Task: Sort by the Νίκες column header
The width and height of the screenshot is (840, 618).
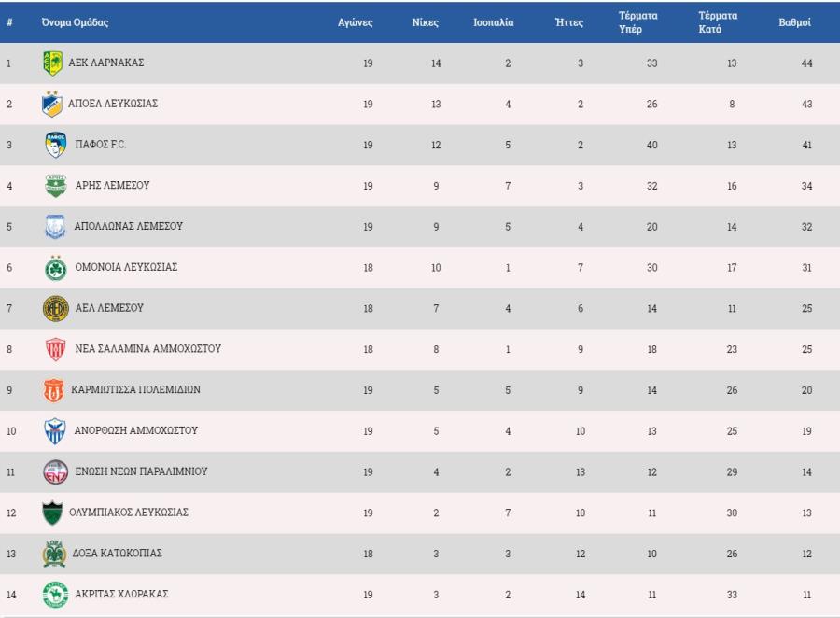Action: [x=426, y=22]
